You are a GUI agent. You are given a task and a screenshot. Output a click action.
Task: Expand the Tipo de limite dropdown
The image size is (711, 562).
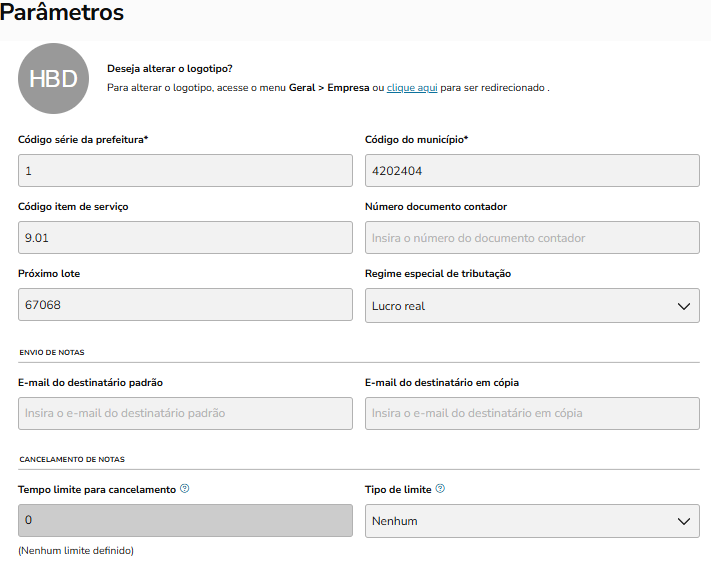(x=532, y=521)
